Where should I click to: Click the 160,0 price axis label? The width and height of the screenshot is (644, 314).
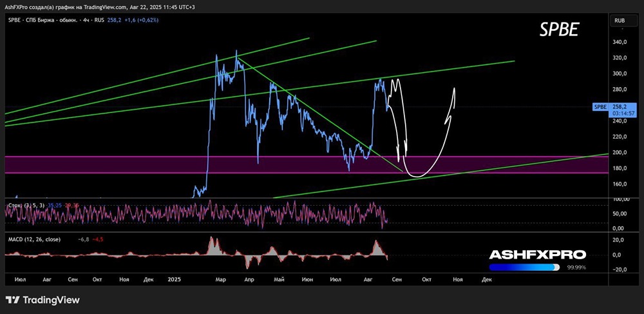pos(620,184)
